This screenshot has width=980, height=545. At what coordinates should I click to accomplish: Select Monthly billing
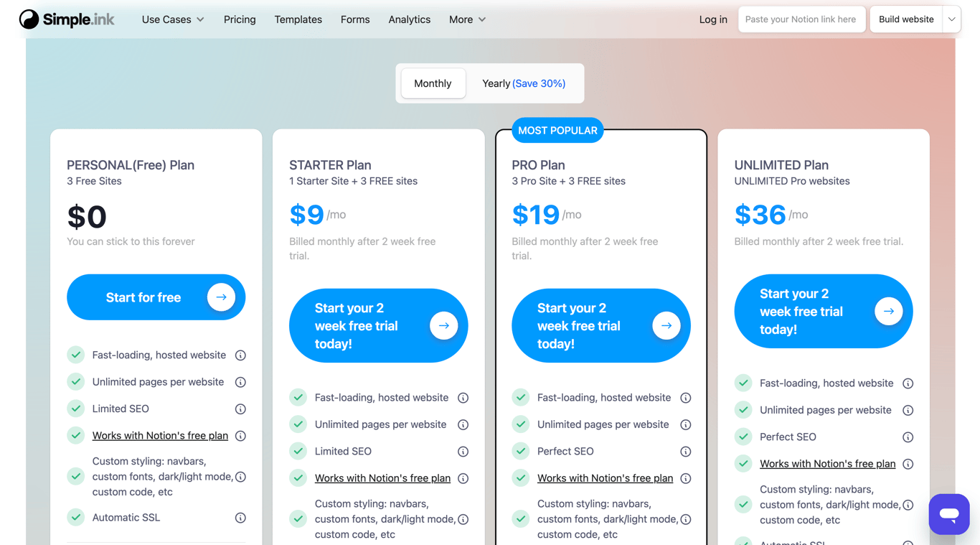pyautogui.click(x=433, y=83)
